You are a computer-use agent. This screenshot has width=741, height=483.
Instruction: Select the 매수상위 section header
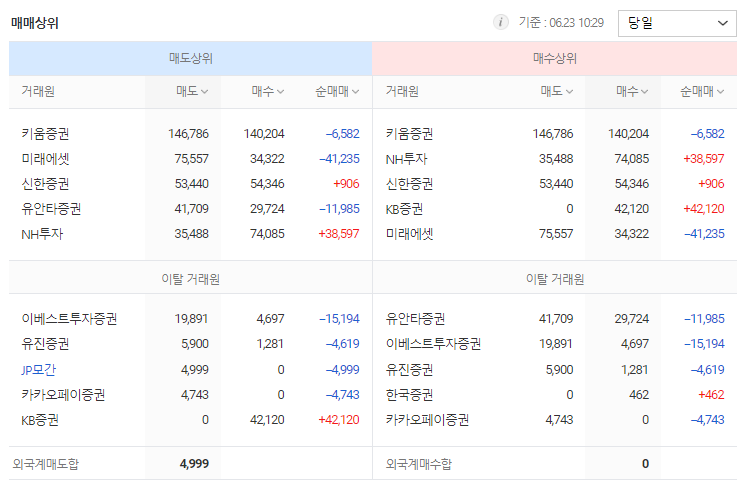[x=555, y=59]
